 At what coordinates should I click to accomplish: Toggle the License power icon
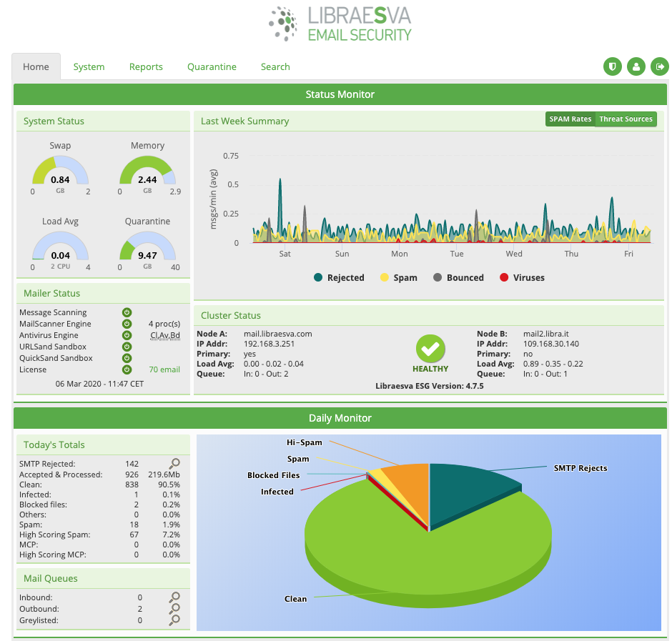127,369
